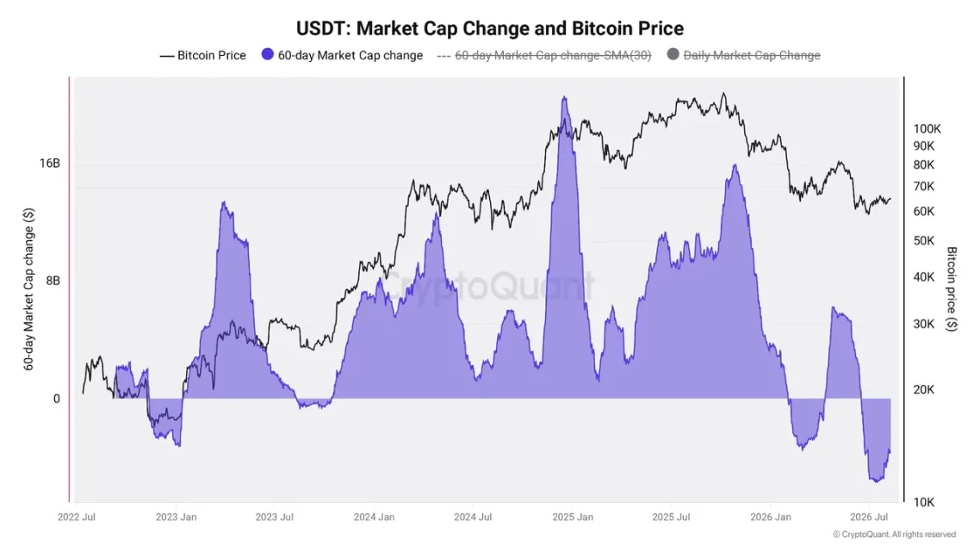
Task: Toggle the Bitcoin Price legend entry
Action: coord(202,55)
